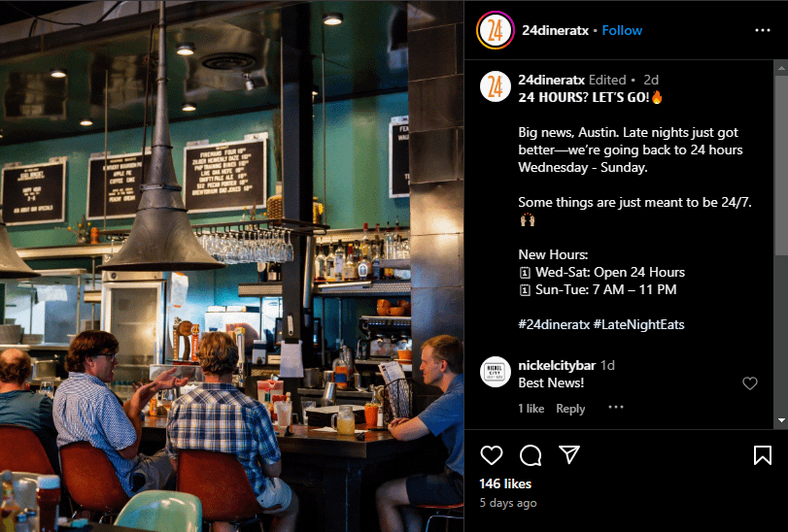The height and width of the screenshot is (532, 788).
Task: Save the post with the bookmark icon
Action: (763, 455)
